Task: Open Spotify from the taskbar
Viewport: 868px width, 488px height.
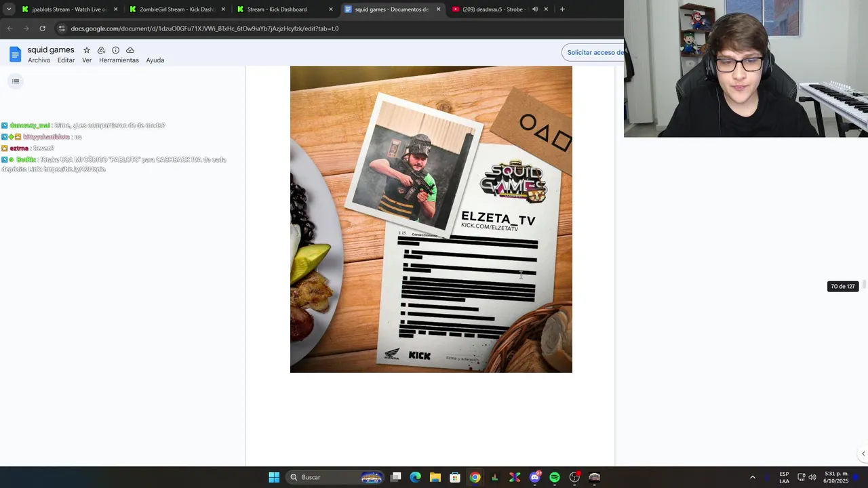Action: (555, 477)
